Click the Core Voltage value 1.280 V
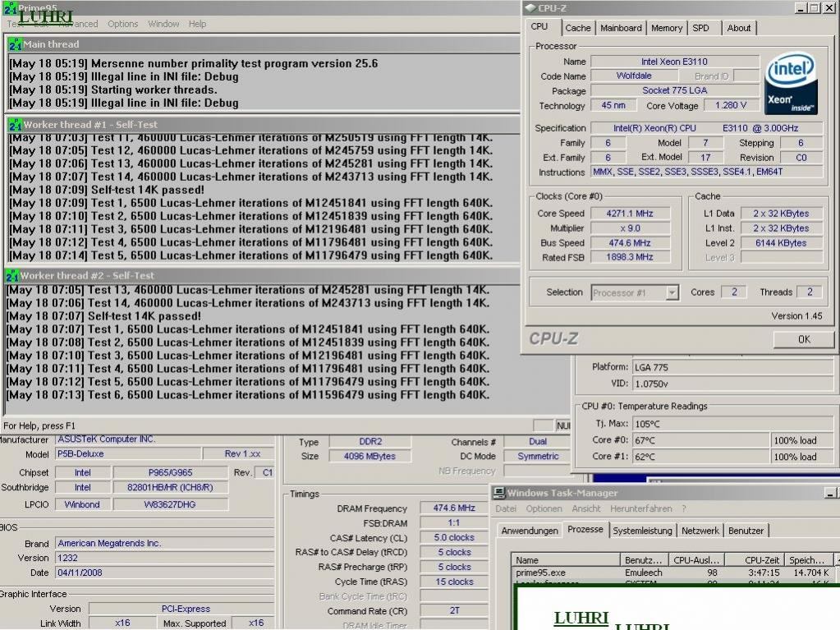The height and width of the screenshot is (630, 840). coord(731,105)
